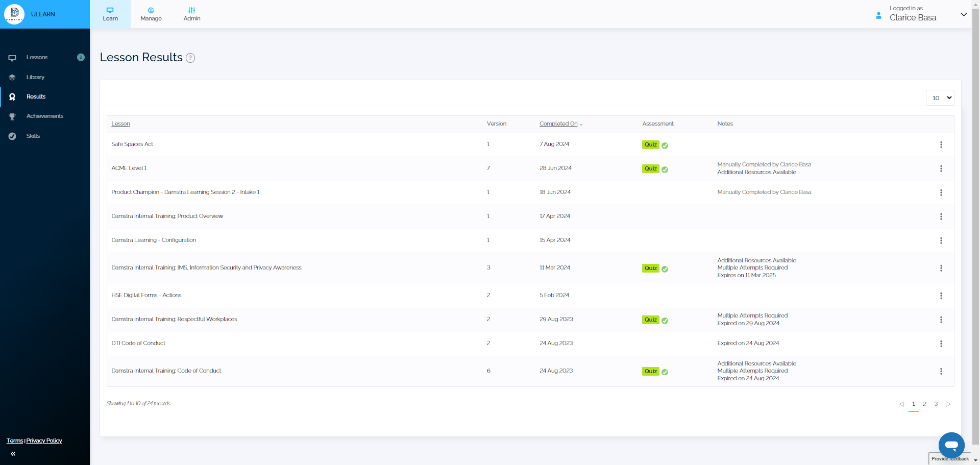Go to page 2 of results
The image size is (980, 465).
tap(924, 404)
